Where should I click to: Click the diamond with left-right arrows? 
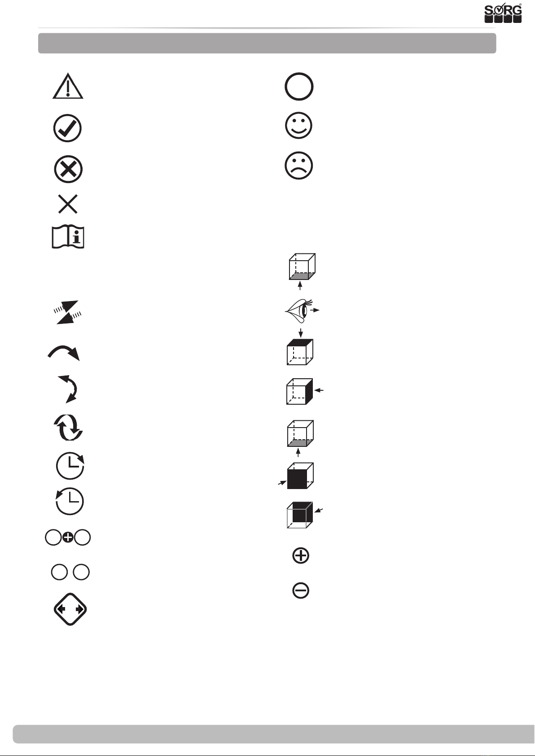tap(70, 609)
